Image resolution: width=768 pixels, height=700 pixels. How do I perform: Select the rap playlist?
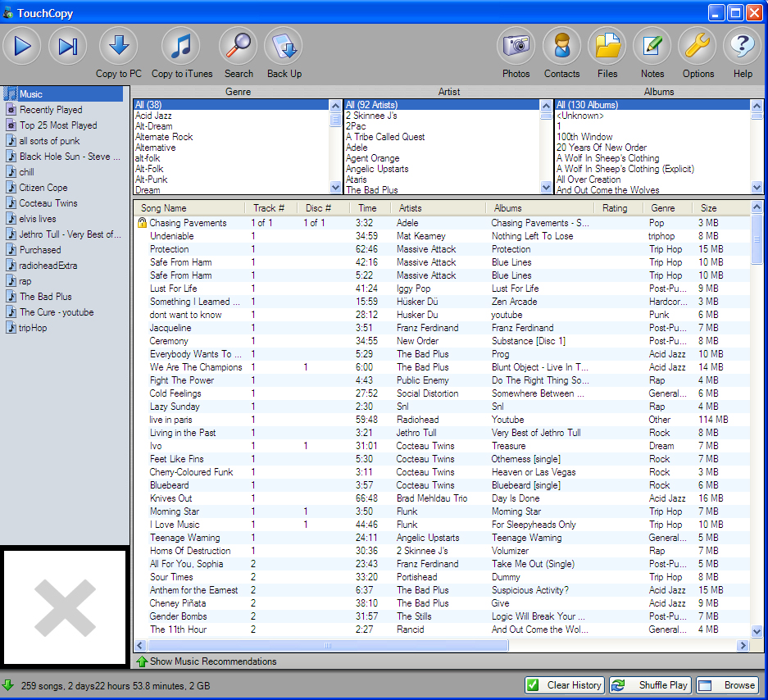click(25, 282)
